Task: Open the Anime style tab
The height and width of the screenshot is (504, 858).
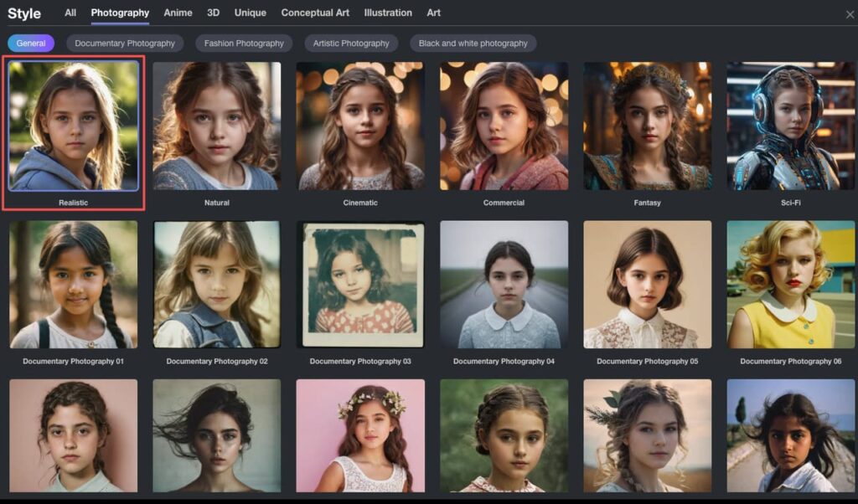Action: [178, 13]
